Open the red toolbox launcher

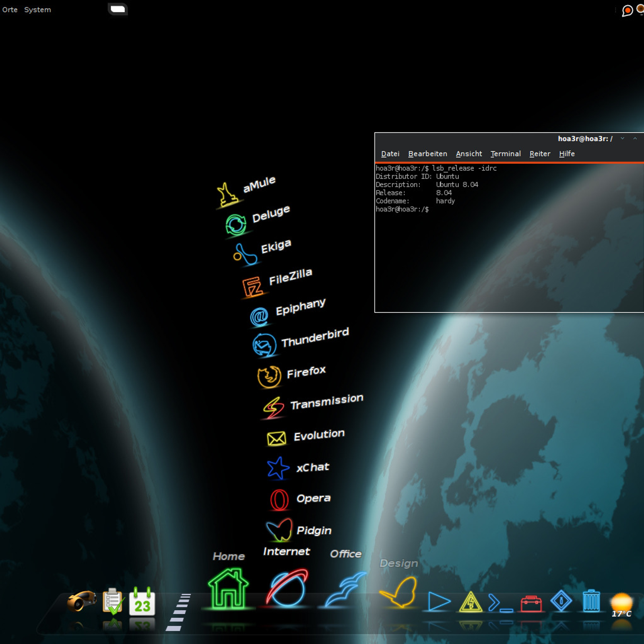(531, 604)
